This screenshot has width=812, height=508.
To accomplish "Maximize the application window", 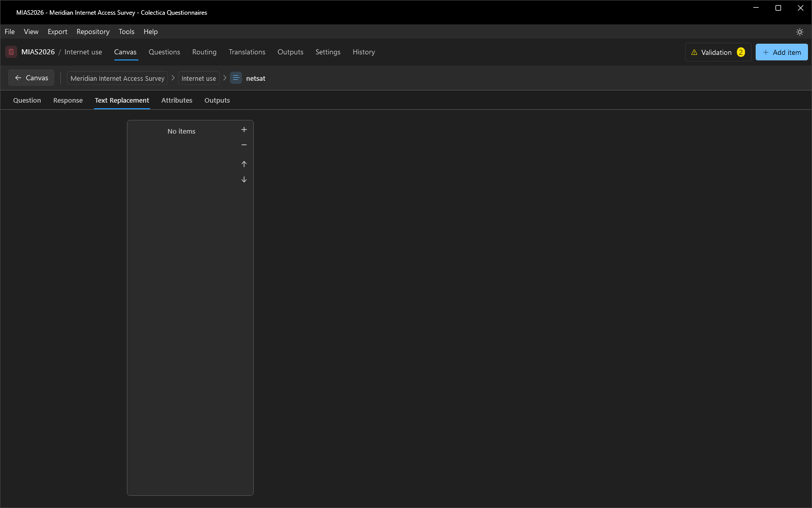I will click(778, 8).
